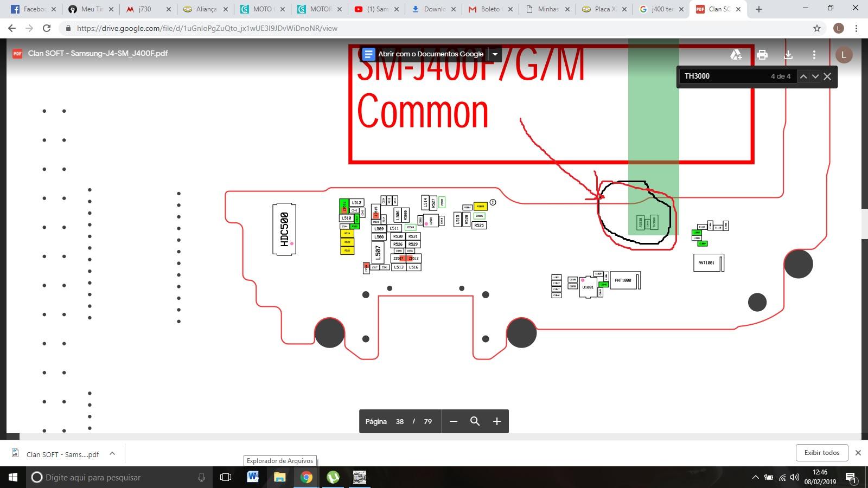The image size is (868, 488).
Task: Expand the 'Abrir com' dropdown arrow
Action: [495, 54]
